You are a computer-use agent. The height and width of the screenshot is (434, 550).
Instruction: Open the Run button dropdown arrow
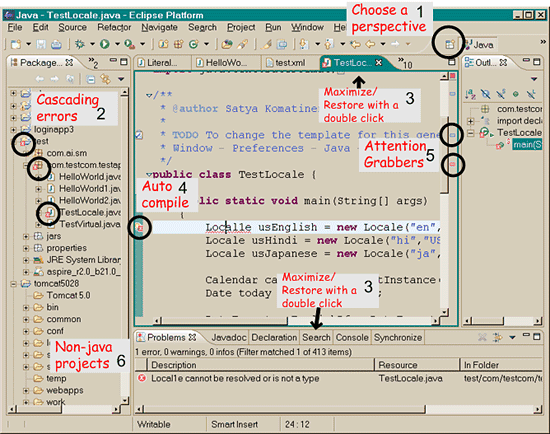pyautogui.click(x=117, y=44)
